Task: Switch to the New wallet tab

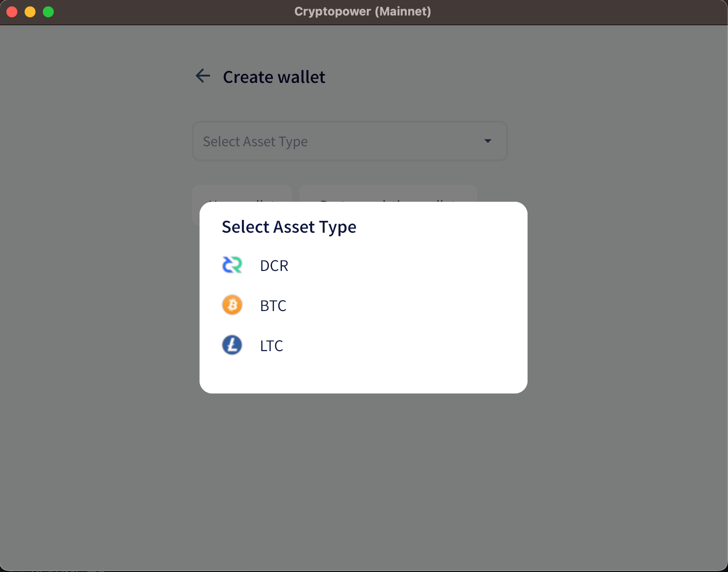Action: [x=242, y=194]
